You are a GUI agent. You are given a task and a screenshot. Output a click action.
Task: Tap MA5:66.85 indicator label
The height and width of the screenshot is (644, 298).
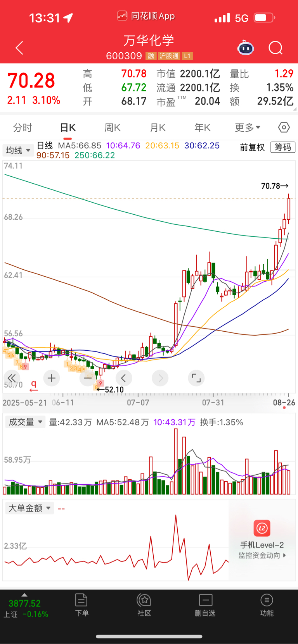(x=80, y=146)
